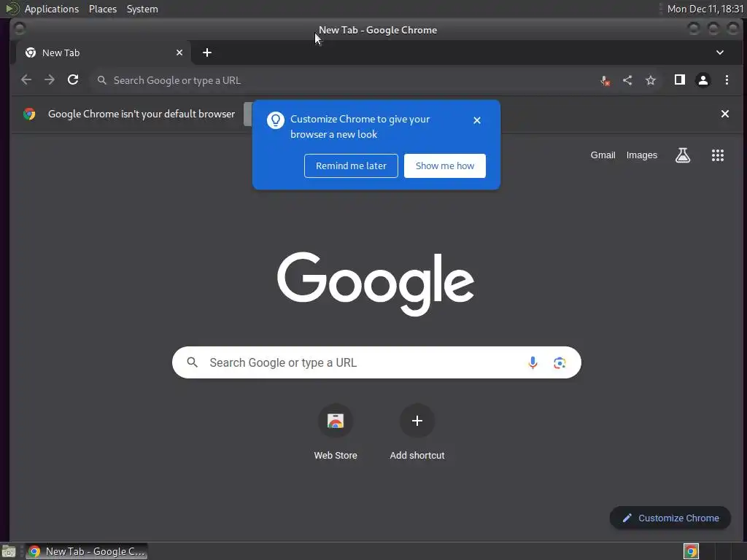The image size is (747, 560).
Task: Search by image with Lens icon
Action: 560,363
